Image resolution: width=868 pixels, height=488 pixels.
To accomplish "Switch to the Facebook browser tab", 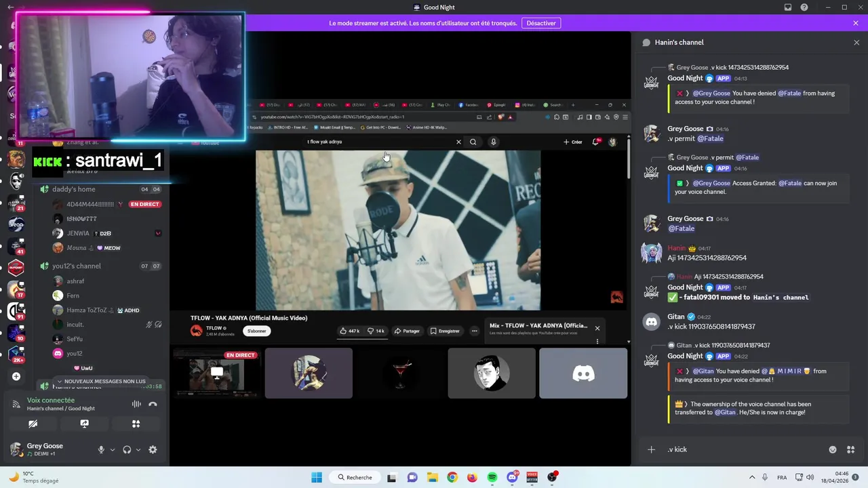I will [x=468, y=105].
